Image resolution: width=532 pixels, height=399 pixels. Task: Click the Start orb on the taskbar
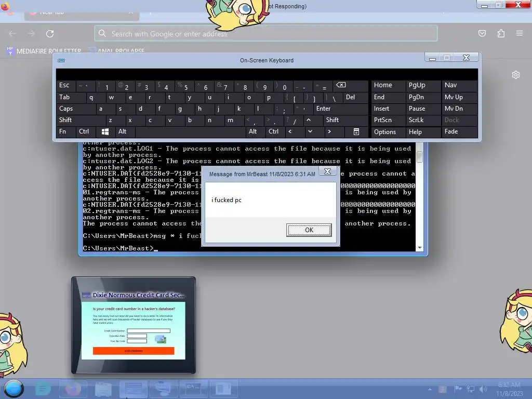14,389
